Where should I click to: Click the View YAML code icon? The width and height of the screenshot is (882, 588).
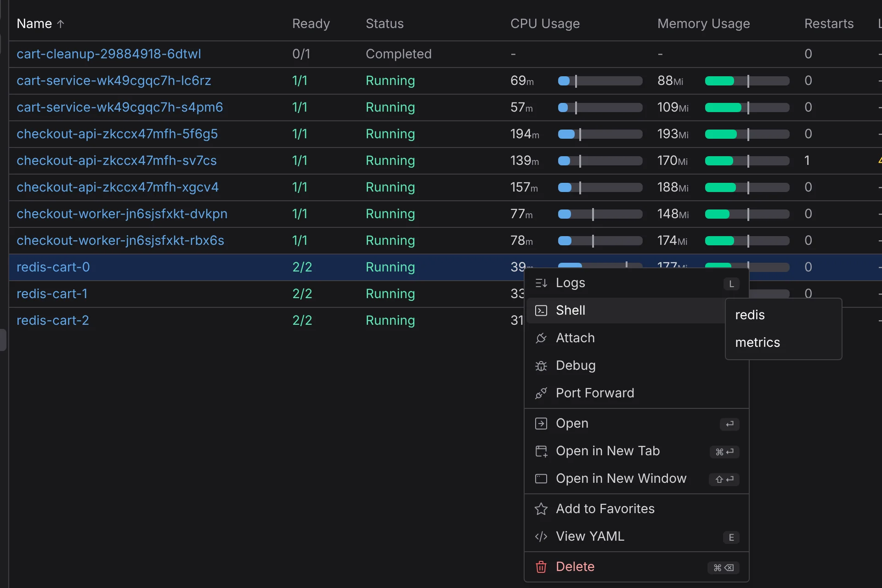click(541, 537)
